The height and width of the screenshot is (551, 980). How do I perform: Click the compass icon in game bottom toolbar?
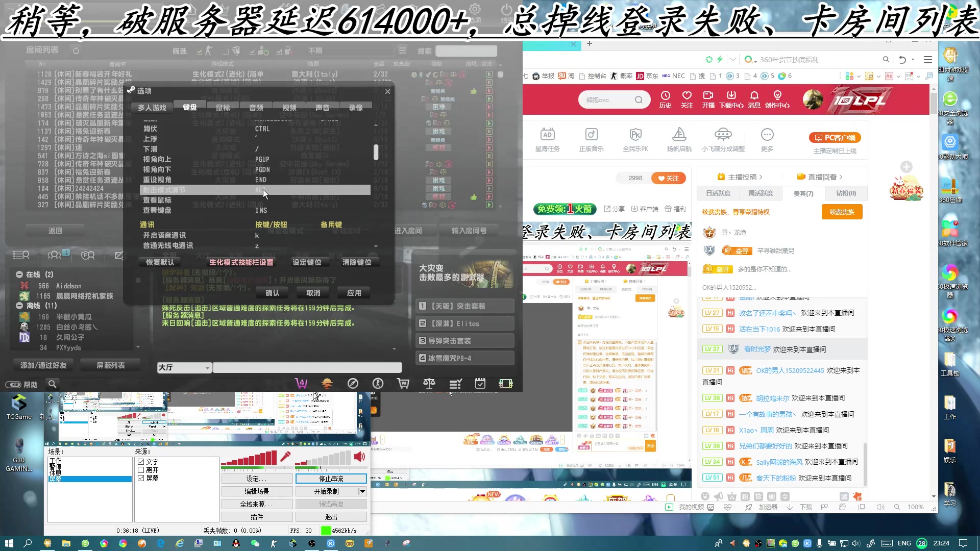coord(353,383)
